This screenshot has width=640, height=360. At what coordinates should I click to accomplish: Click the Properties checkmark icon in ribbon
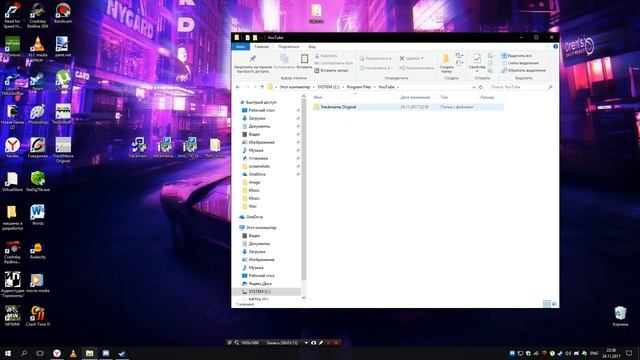pyautogui.click(x=477, y=58)
